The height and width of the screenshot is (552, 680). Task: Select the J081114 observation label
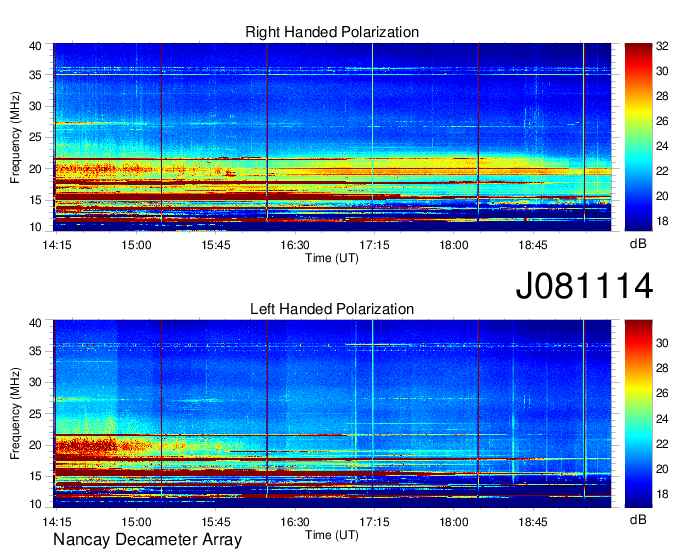point(584,286)
